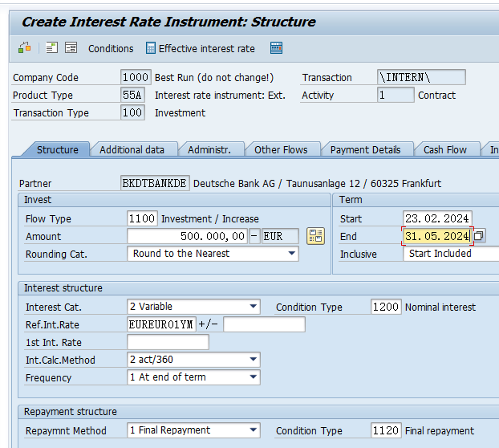Click the calendar grid icon at toolbar end
Image resolution: width=499 pixels, height=448 pixels.
coord(276,48)
